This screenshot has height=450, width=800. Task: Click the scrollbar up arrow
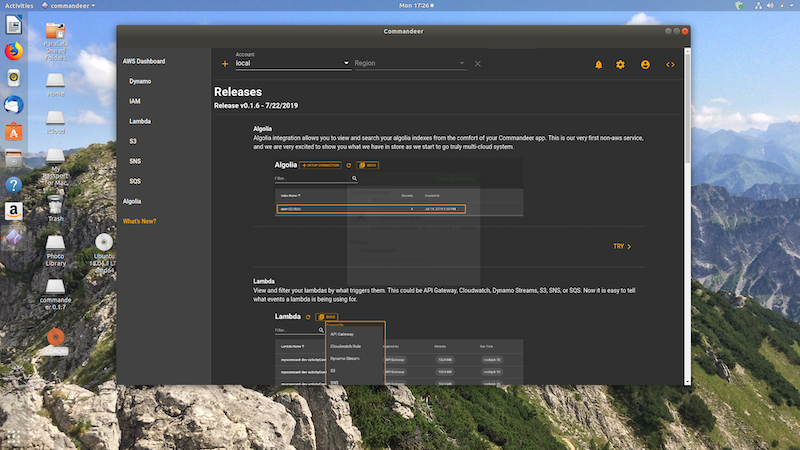pos(687,51)
